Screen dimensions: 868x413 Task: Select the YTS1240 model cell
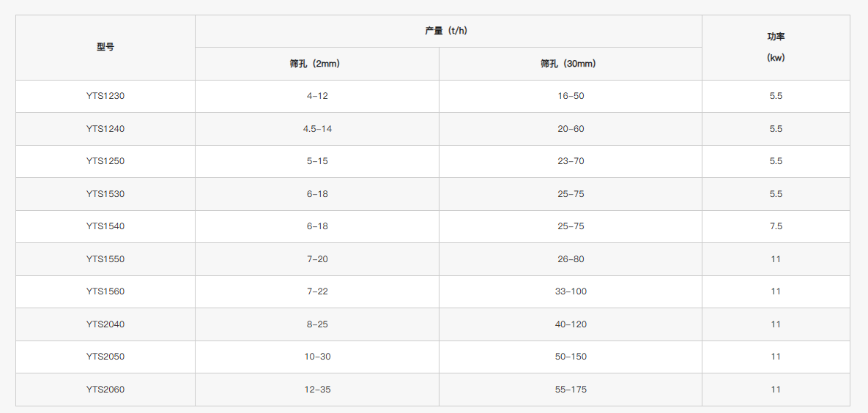(105, 129)
